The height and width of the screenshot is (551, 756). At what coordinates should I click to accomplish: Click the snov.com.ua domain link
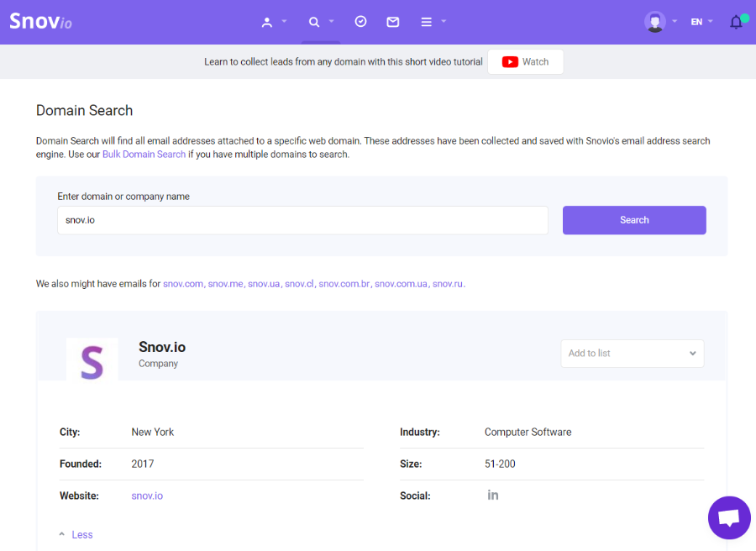point(402,284)
